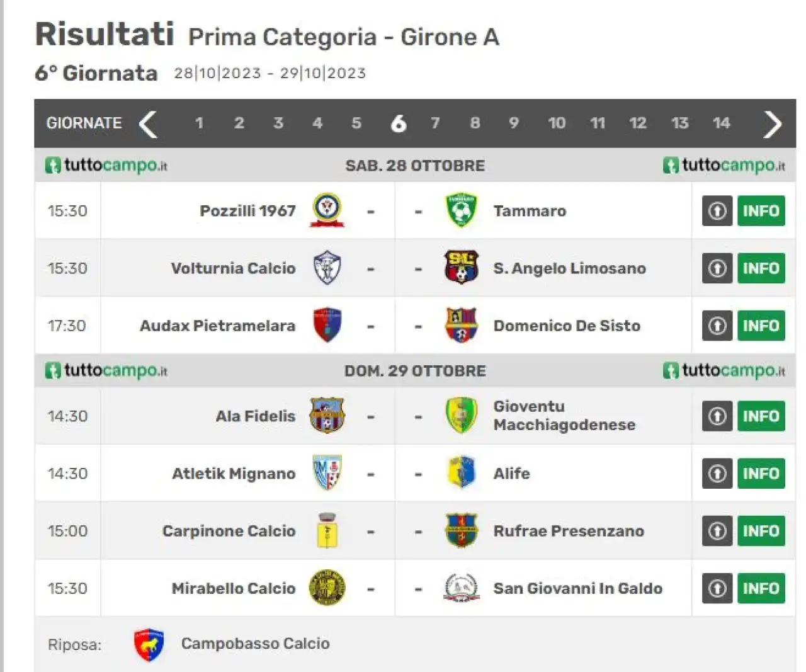The width and height of the screenshot is (806, 672).
Task: Click the upload icon in the Carpinone row
Action: point(717,530)
